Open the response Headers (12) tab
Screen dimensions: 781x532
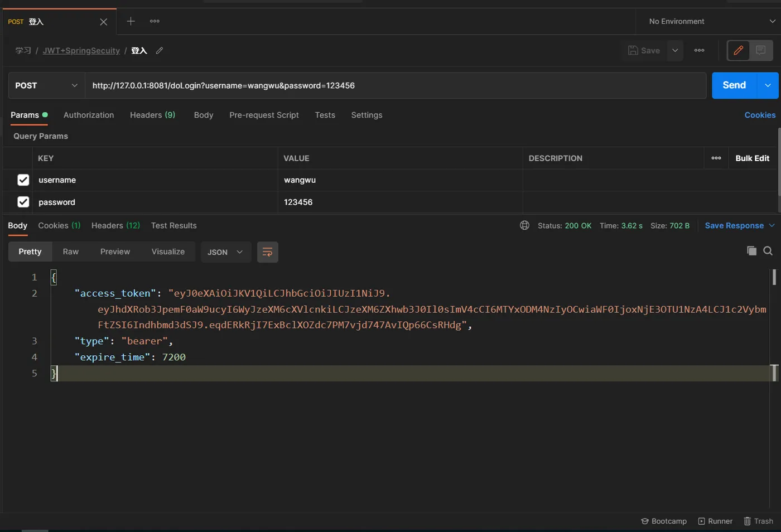coord(115,226)
